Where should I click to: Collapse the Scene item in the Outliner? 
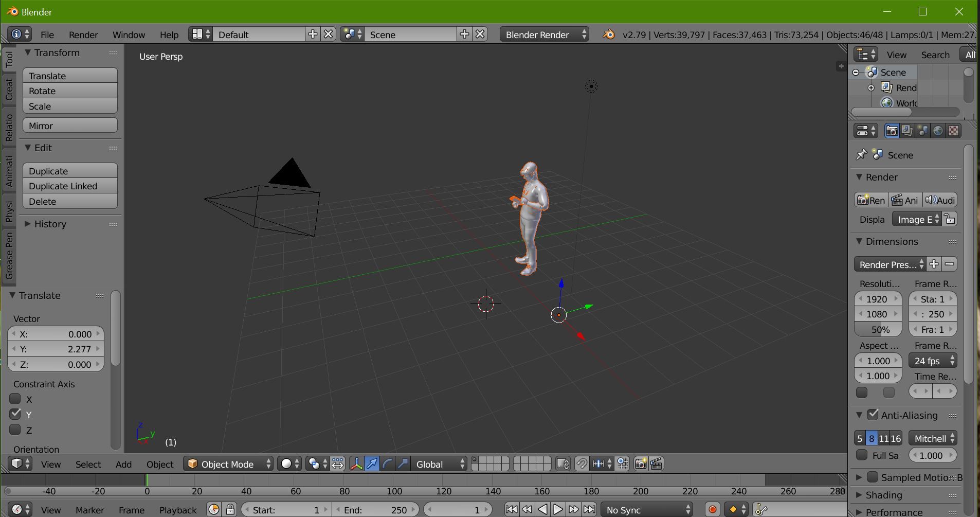pyautogui.click(x=855, y=72)
